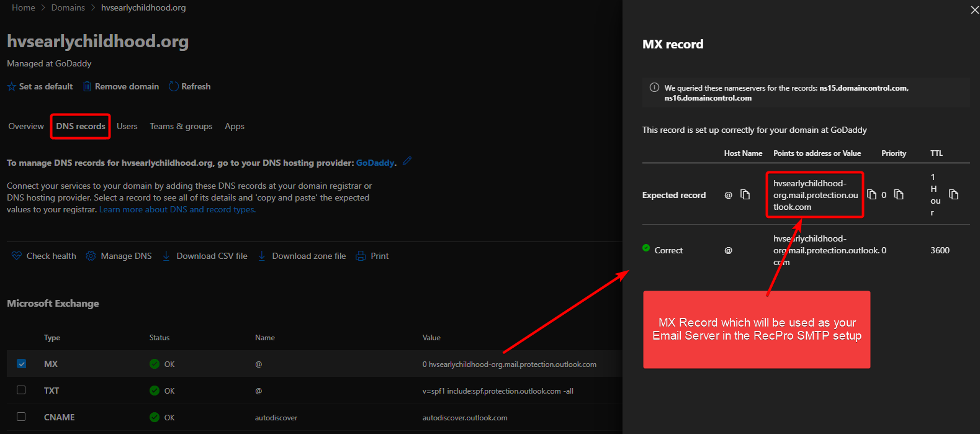Copy the expected Points to address value
The height and width of the screenshot is (434, 980).
(871, 194)
